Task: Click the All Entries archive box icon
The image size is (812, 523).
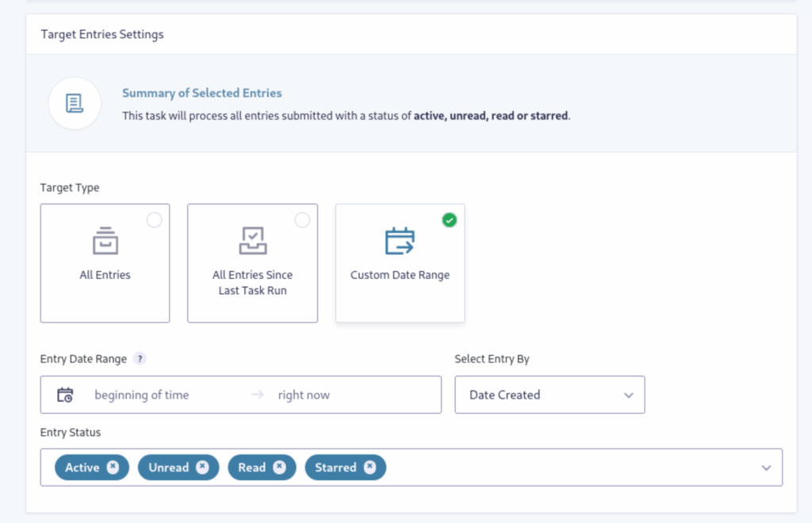Action: (x=105, y=241)
